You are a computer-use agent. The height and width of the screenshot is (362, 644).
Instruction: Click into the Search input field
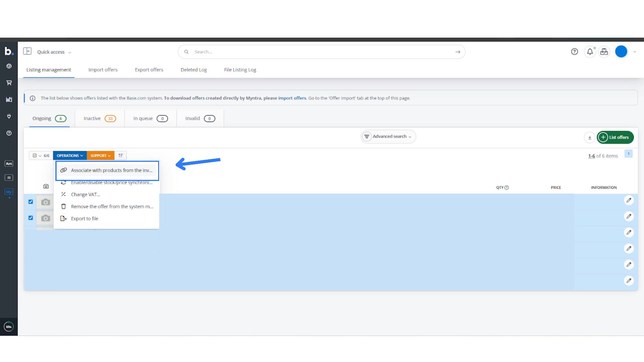pos(321,52)
